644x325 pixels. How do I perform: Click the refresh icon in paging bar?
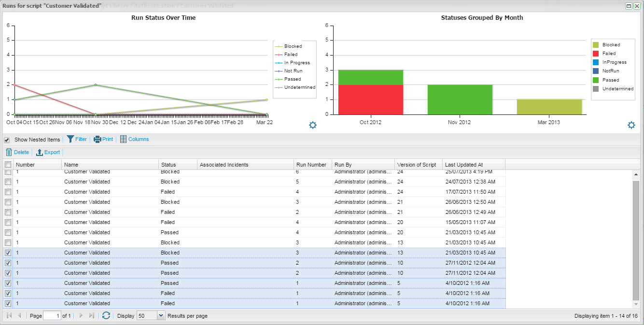tap(106, 315)
